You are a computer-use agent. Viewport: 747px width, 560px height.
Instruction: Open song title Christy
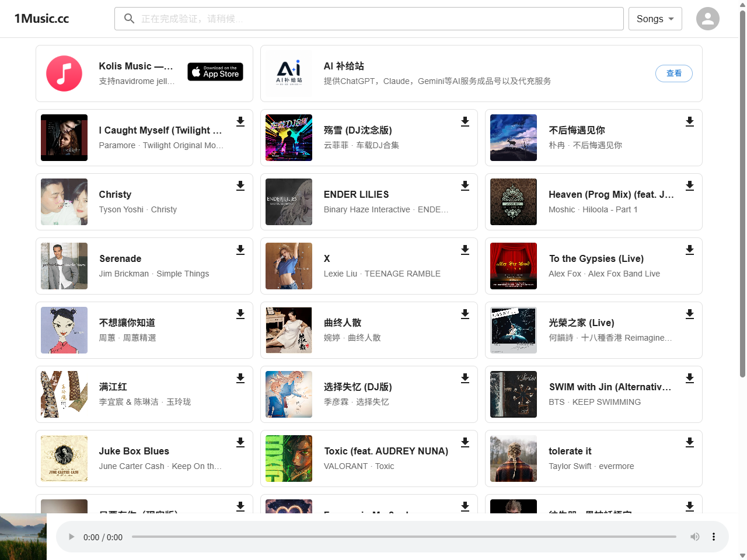pyautogui.click(x=115, y=194)
